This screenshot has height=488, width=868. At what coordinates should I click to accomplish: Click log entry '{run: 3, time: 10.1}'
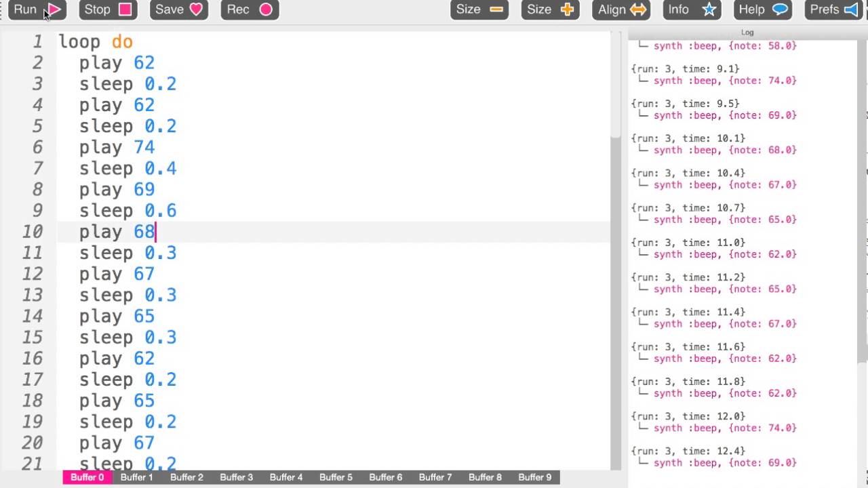688,138
